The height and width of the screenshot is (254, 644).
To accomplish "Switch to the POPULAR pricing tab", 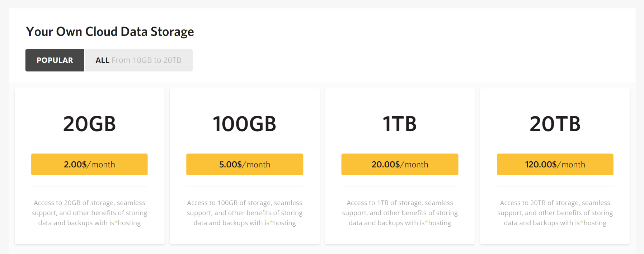I will coord(54,60).
